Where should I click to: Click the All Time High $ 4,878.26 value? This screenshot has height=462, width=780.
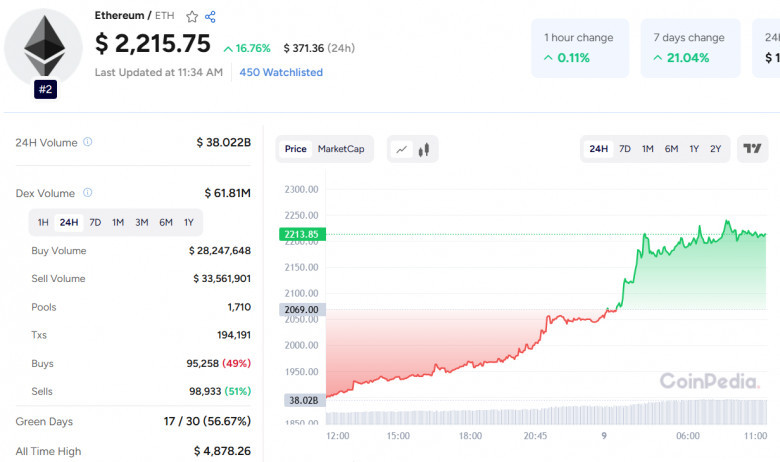[x=222, y=451]
